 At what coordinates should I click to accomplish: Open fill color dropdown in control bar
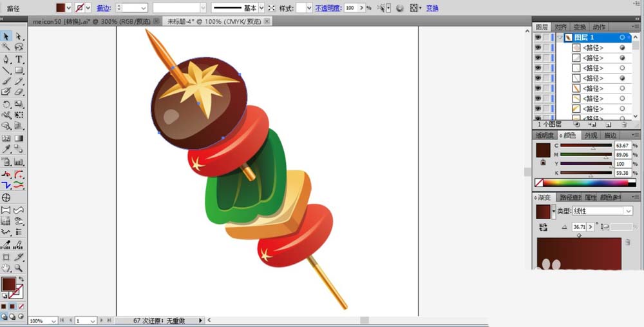point(69,8)
